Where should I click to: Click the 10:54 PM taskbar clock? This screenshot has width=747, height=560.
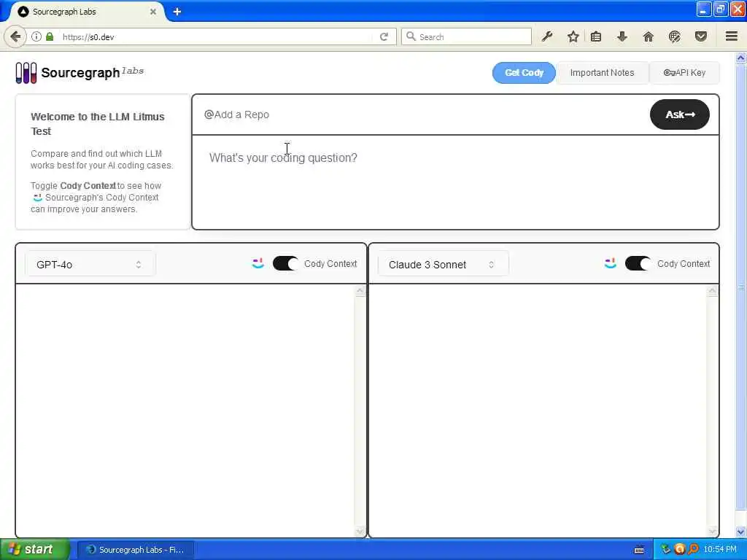(720, 550)
